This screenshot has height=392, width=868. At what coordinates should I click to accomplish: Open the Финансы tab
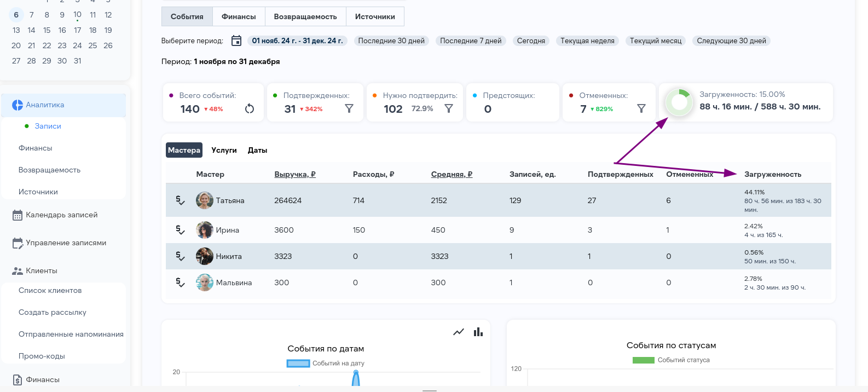click(239, 16)
